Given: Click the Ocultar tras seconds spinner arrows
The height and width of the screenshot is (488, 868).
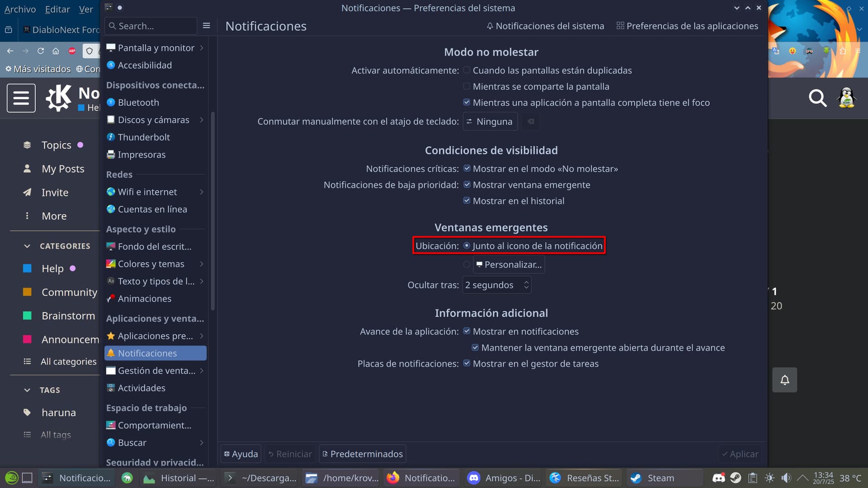Looking at the screenshot, I should [526, 285].
